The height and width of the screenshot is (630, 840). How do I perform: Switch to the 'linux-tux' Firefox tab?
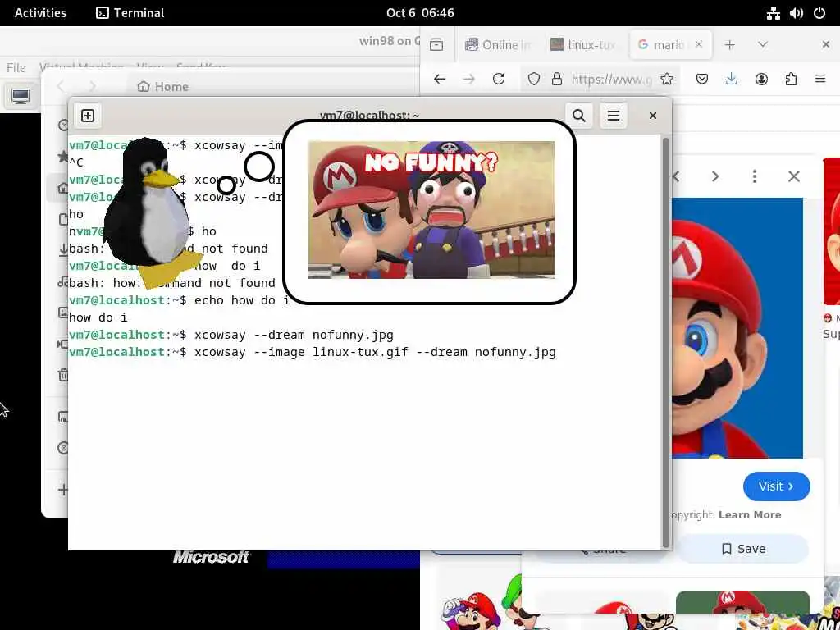coord(583,45)
